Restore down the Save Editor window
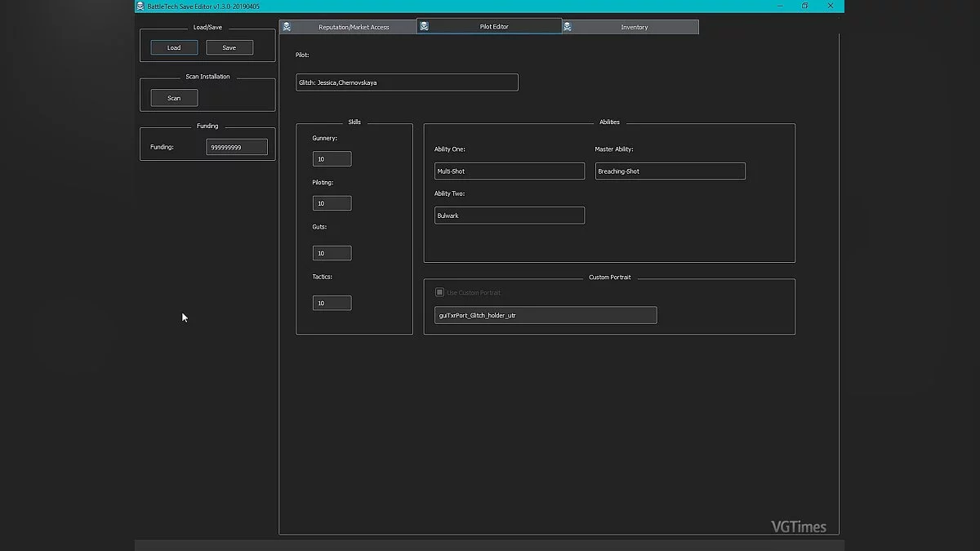Screen dimensions: 980x551 point(804,6)
